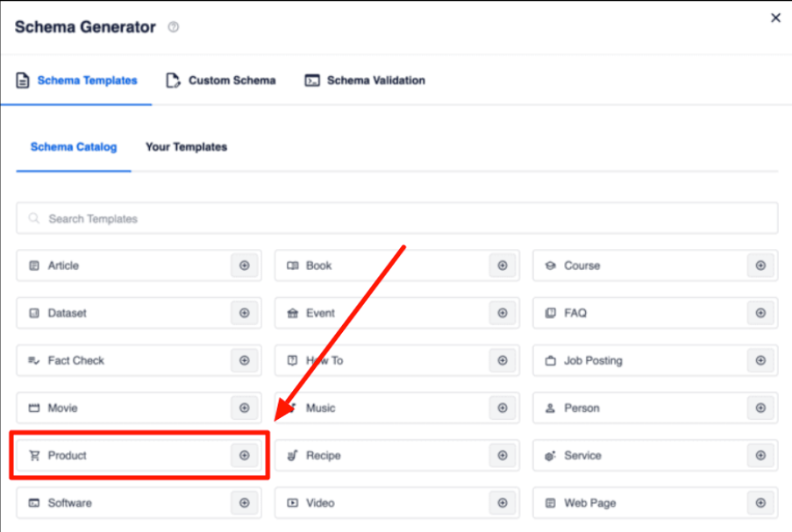Choose the Book schema template
This screenshot has width=792, height=532.
click(397, 266)
